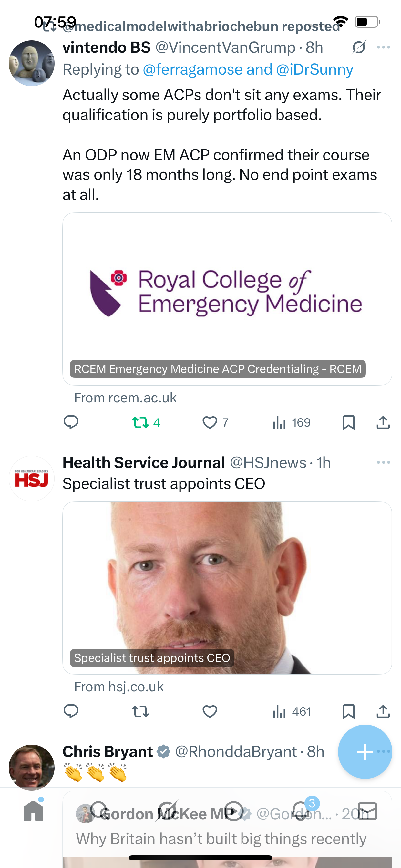This screenshot has width=401, height=868.
Task: Bookmark the vintendo BS tweet
Action: pos(348,422)
